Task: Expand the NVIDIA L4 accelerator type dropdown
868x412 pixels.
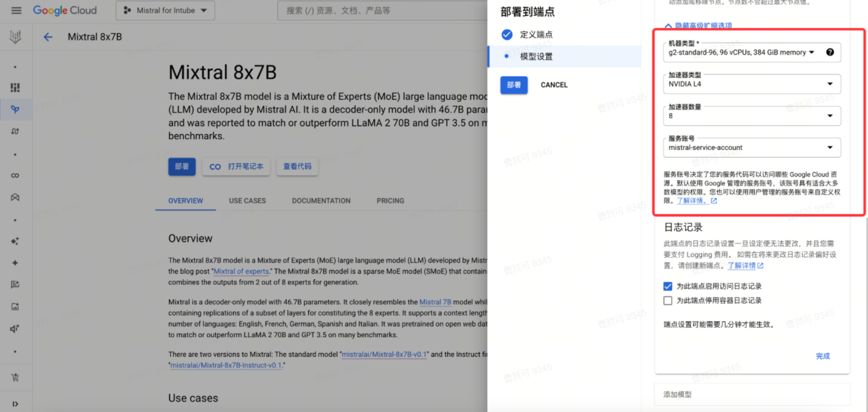Action: click(751, 84)
